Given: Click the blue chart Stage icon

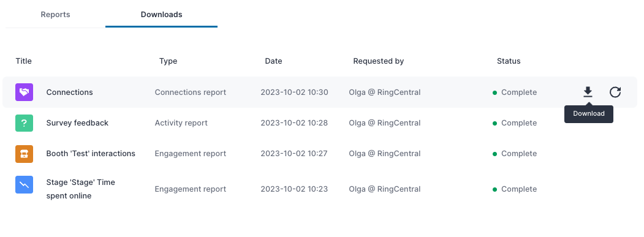Looking at the screenshot, I should (x=25, y=185).
